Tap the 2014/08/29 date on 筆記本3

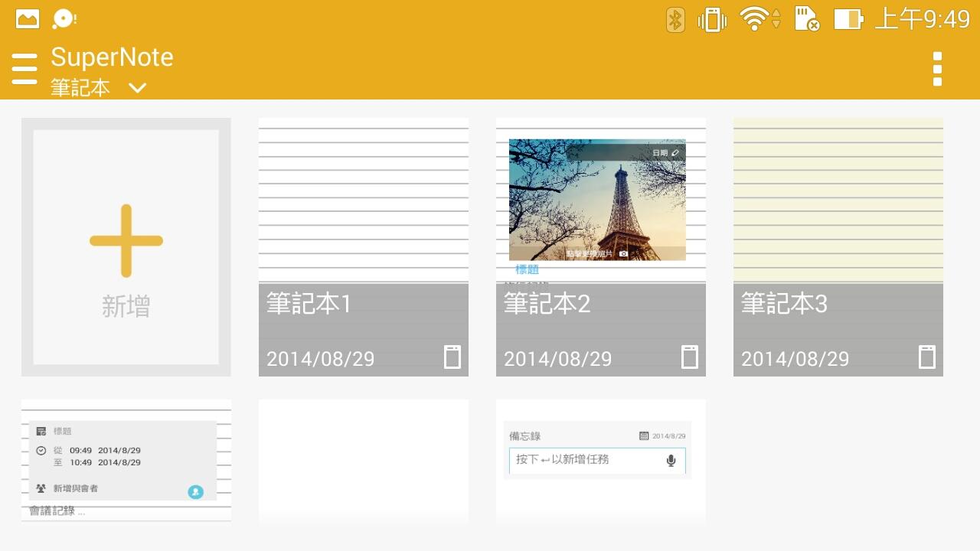(795, 359)
